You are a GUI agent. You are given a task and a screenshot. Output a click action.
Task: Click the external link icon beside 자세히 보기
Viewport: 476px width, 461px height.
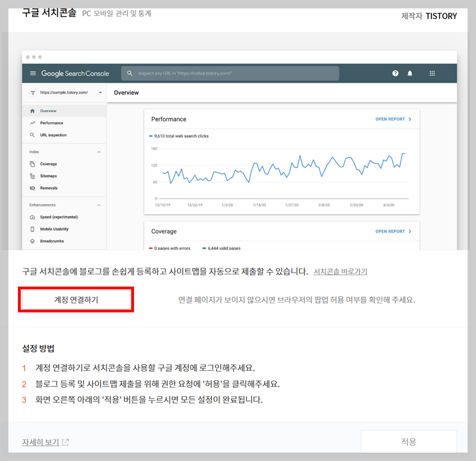(x=65, y=442)
